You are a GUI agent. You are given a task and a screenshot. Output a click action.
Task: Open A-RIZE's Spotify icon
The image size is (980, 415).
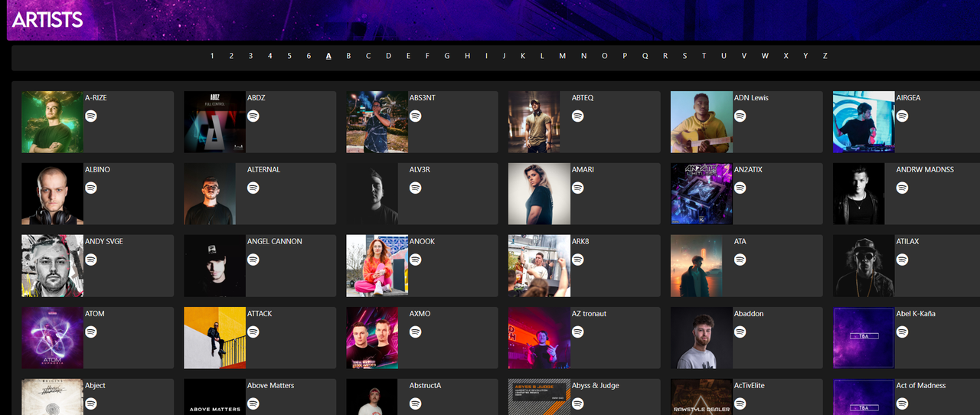point(91,116)
